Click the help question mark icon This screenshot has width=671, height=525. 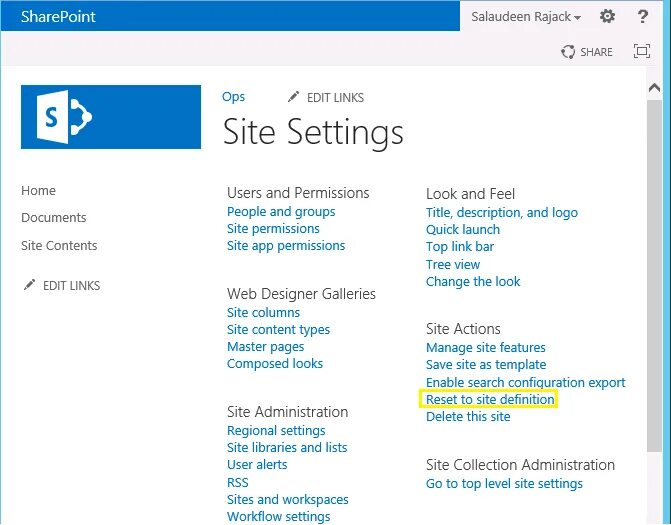(643, 16)
